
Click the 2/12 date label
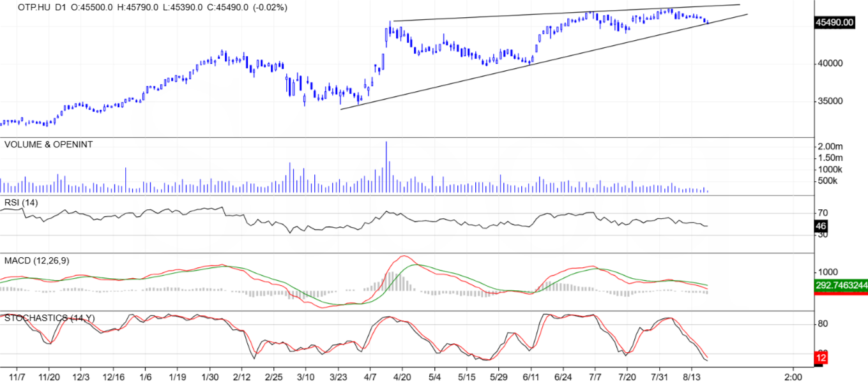click(x=241, y=378)
